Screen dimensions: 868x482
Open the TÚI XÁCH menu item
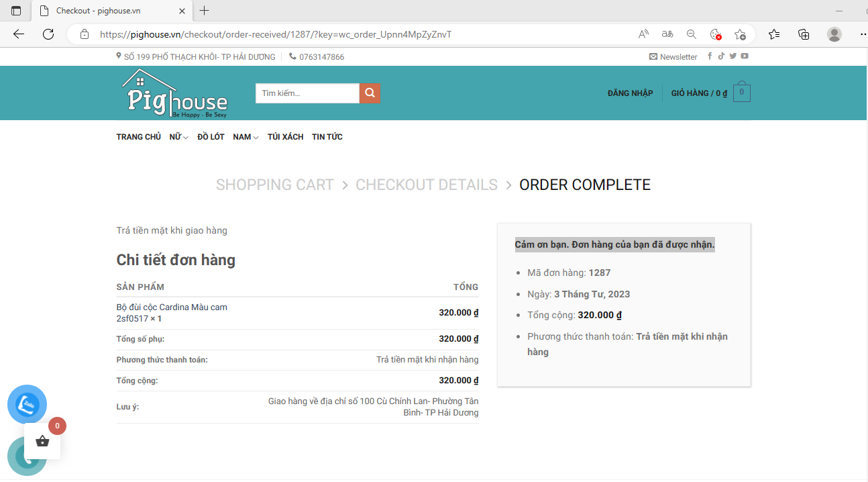coord(285,137)
